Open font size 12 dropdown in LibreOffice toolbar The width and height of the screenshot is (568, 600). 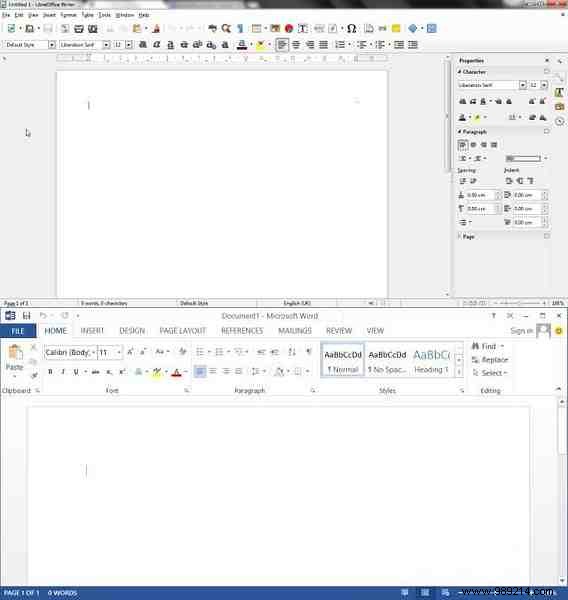pos(129,45)
